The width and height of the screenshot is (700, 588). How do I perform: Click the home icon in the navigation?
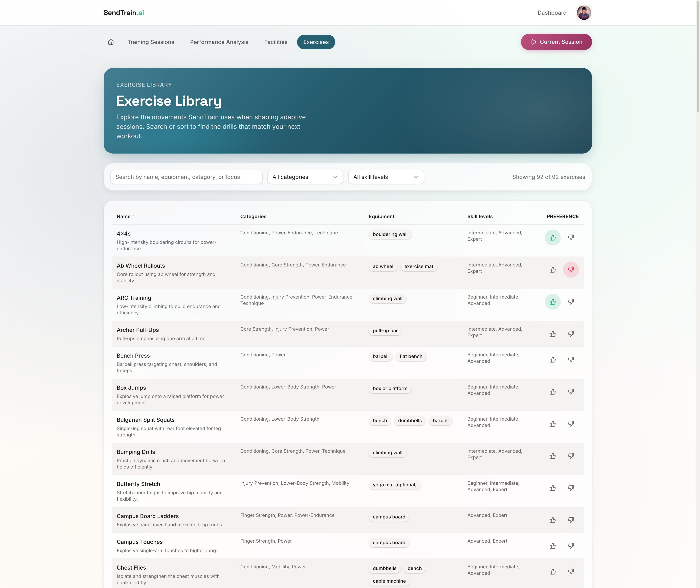pyautogui.click(x=110, y=42)
